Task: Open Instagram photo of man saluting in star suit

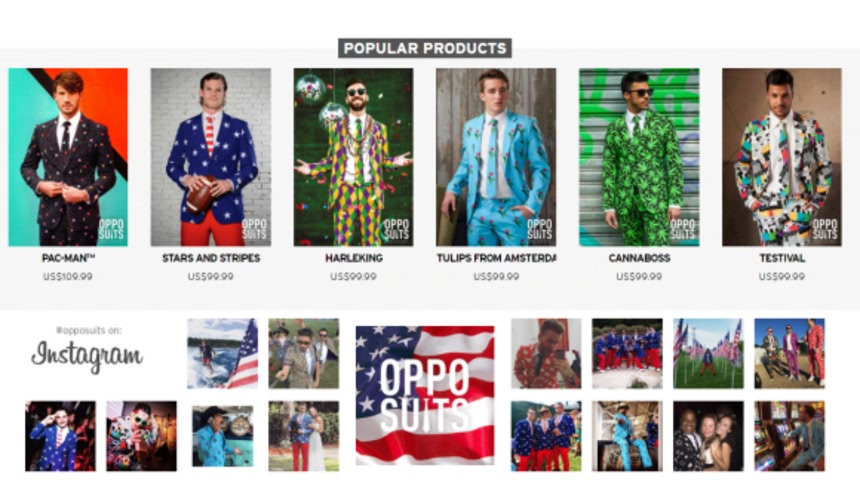Action: (x=60, y=436)
